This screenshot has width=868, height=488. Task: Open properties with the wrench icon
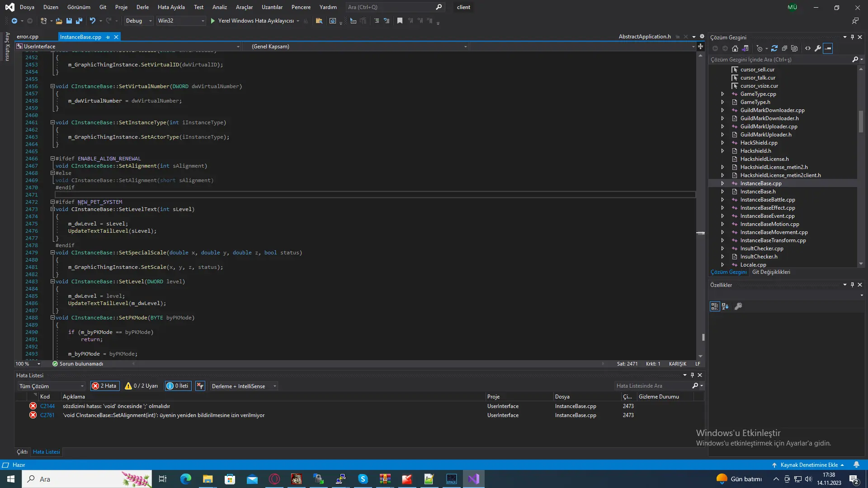pos(818,48)
